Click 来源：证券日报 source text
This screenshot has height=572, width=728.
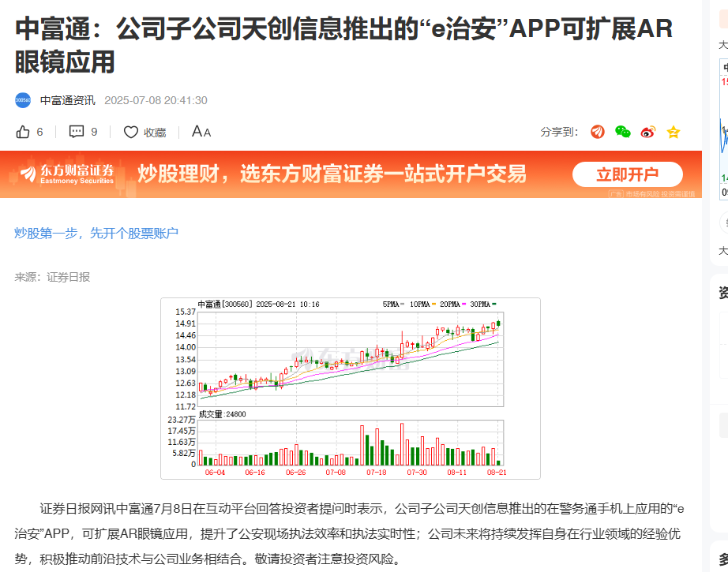point(52,277)
